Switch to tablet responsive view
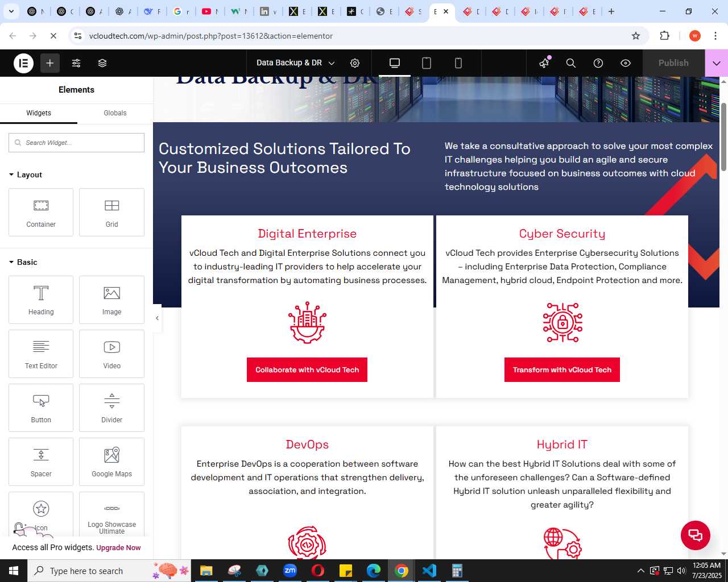Viewport: 728px width, 582px height. click(427, 63)
